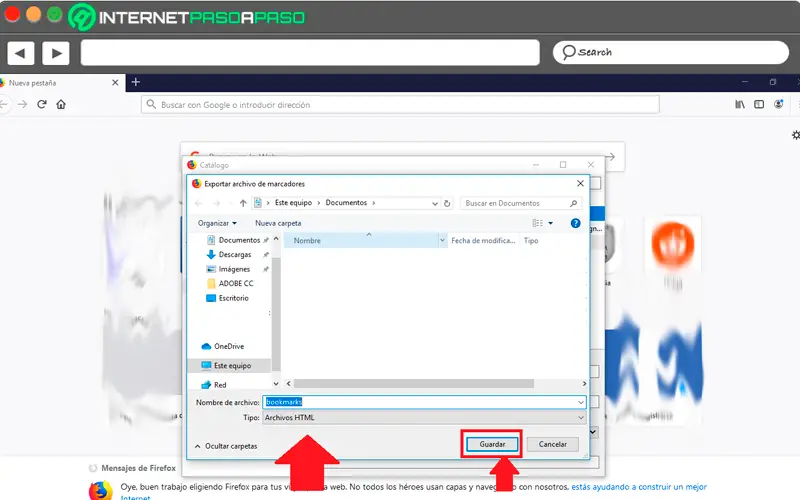Open Firefox account icon in toolbar
This screenshot has height=500, width=800.
779,105
